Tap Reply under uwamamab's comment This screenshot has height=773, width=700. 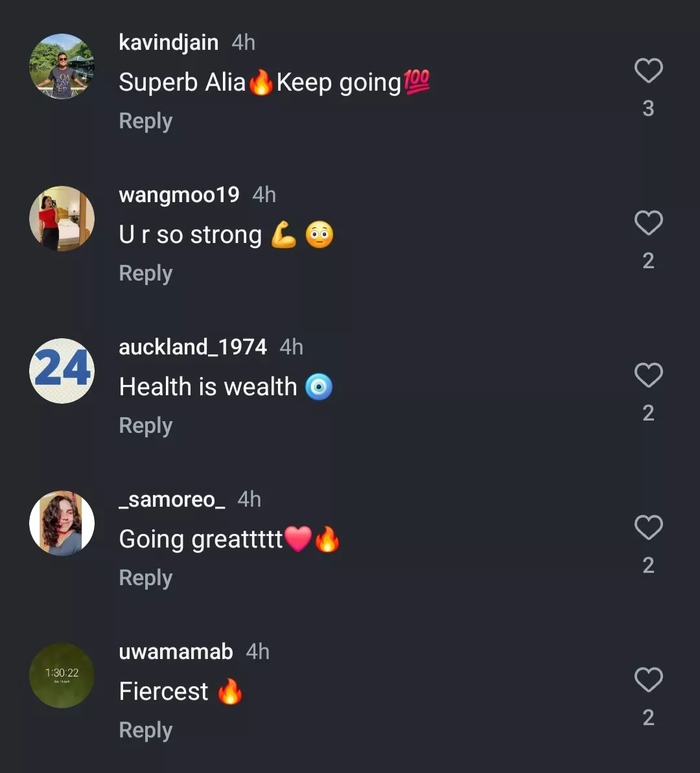click(x=145, y=730)
